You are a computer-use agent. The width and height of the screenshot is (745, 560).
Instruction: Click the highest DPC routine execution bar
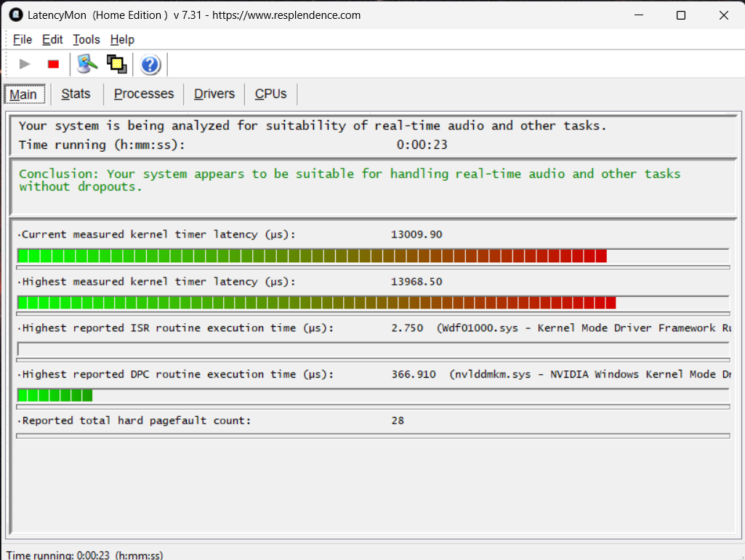pyautogui.click(x=373, y=395)
